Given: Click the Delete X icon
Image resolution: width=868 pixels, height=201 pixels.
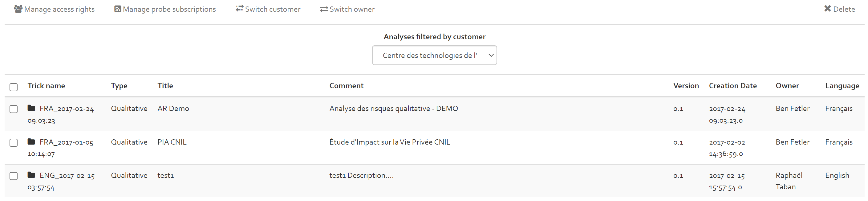Looking at the screenshot, I should (x=827, y=8).
